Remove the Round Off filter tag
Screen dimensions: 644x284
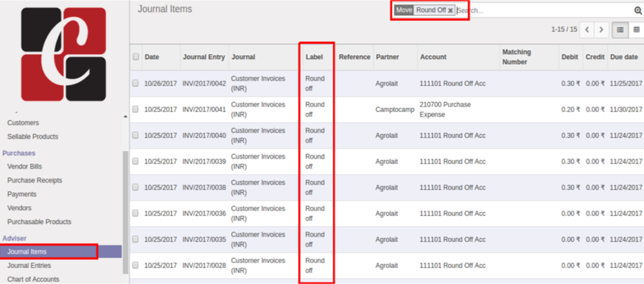point(451,11)
